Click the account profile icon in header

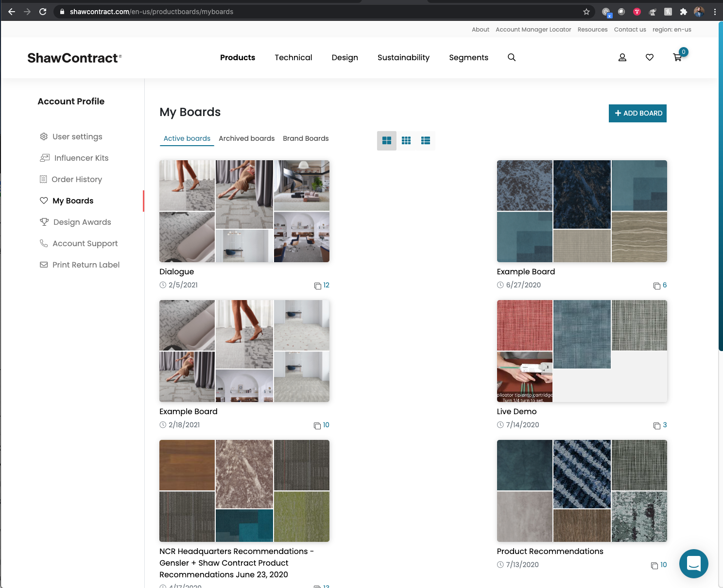tap(622, 57)
